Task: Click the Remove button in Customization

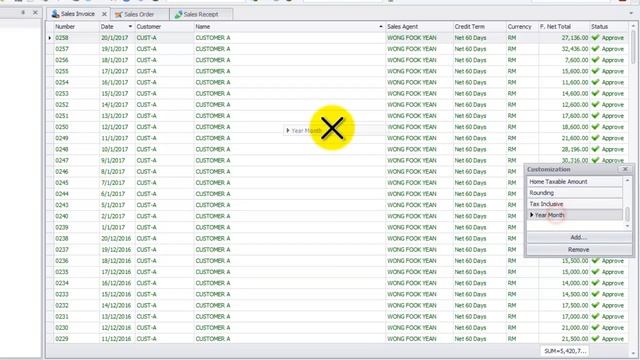Action: 579,249
